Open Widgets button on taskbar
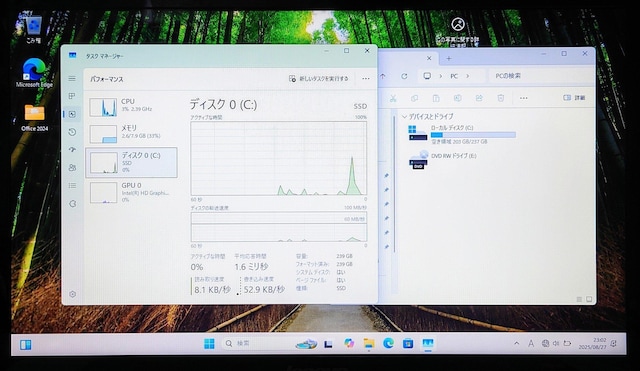 tap(25, 345)
